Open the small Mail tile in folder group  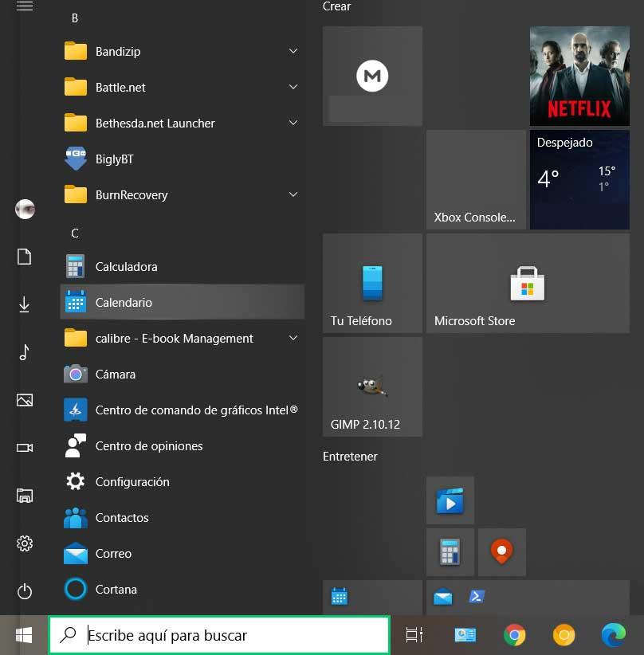pyautogui.click(x=442, y=596)
